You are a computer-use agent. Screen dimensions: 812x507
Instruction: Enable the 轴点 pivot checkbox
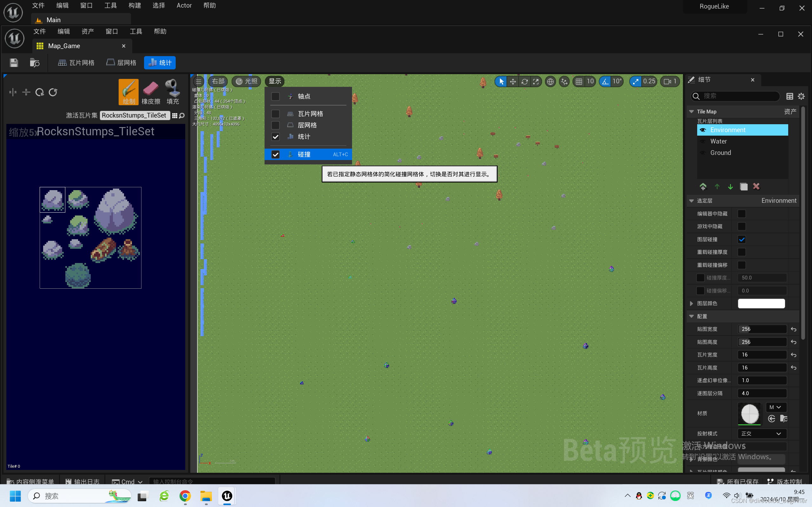[x=275, y=97]
